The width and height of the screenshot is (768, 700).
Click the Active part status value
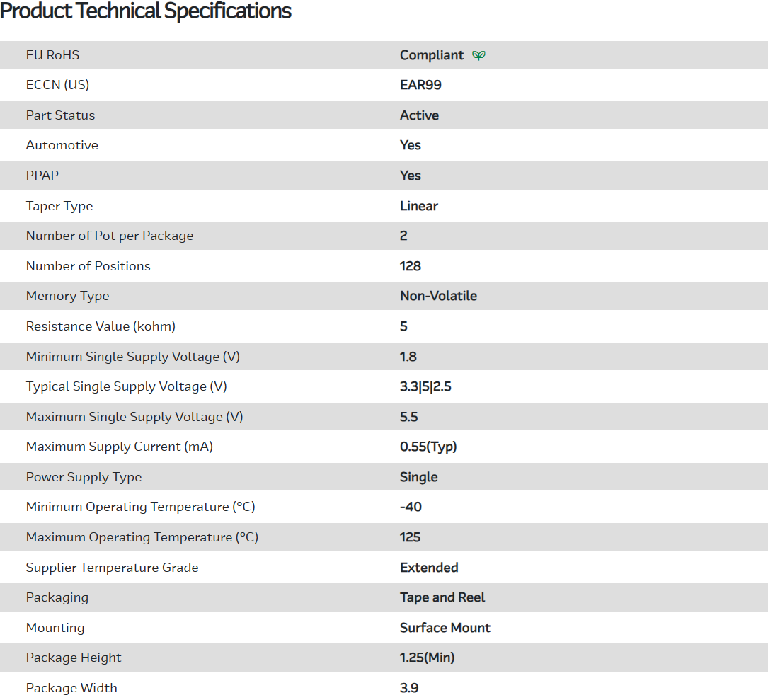tap(419, 115)
